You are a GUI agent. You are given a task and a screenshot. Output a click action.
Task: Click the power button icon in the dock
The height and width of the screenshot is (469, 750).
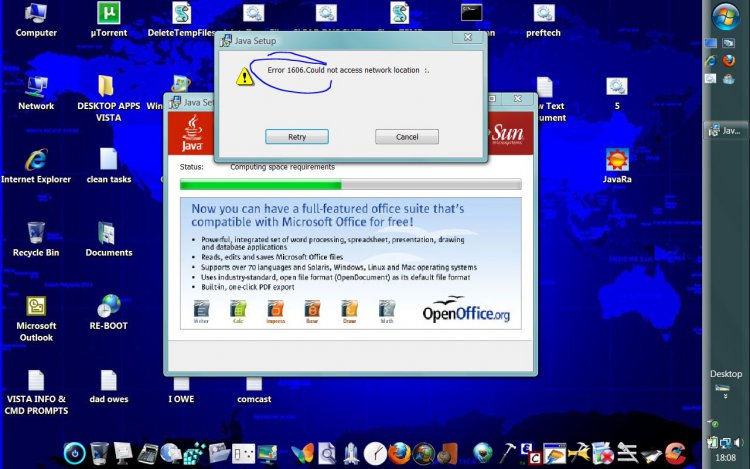pos(75,453)
